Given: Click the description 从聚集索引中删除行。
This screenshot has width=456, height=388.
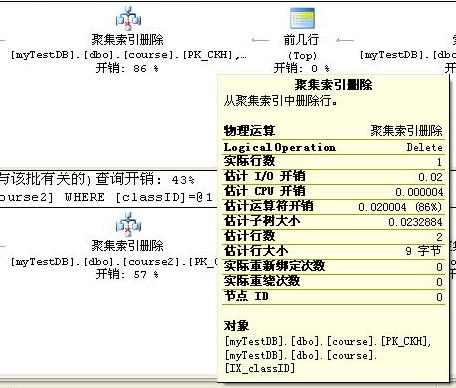Looking at the screenshot, I should pyautogui.click(x=281, y=100).
